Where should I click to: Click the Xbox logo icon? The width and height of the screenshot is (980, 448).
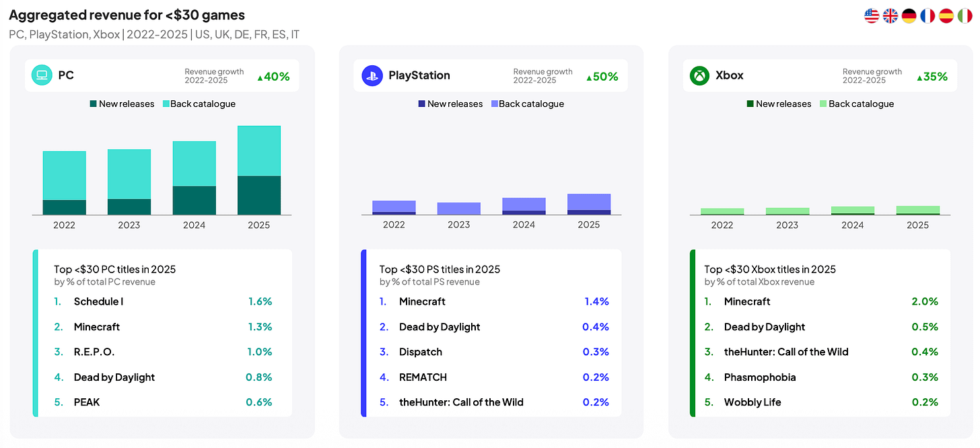coord(700,75)
